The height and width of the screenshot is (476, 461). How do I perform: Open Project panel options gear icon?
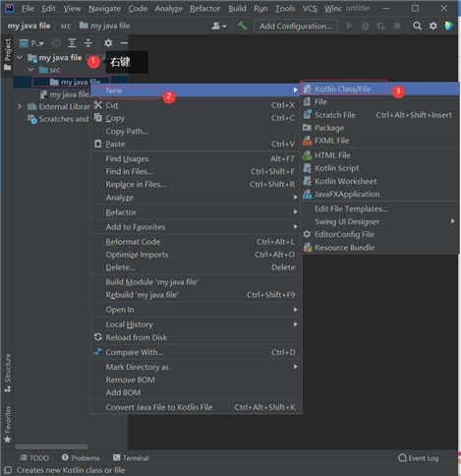tap(108, 43)
